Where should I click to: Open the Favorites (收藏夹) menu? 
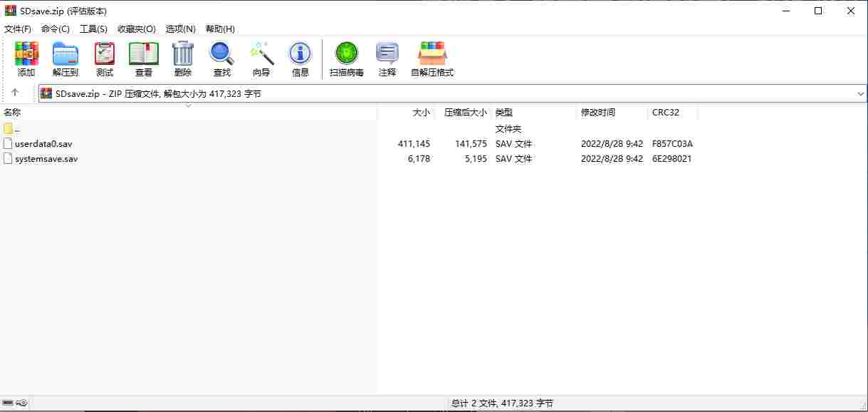coord(137,29)
